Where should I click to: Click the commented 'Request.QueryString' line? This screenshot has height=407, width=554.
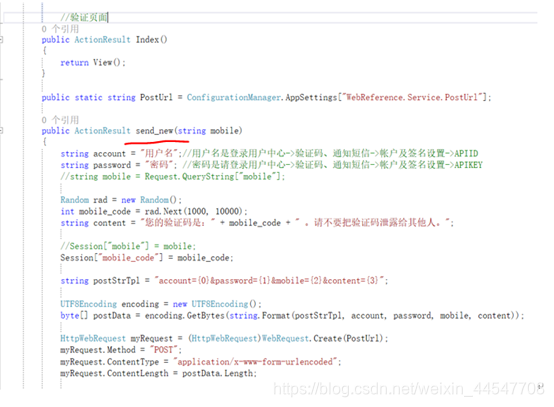click(172, 176)
